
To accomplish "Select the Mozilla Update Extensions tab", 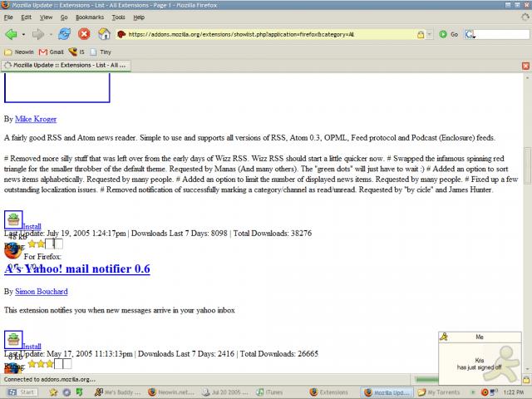I will pos(66,65).
